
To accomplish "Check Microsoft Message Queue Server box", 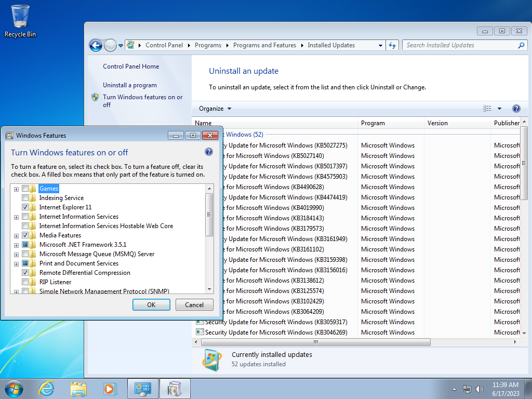I will 25,254.
